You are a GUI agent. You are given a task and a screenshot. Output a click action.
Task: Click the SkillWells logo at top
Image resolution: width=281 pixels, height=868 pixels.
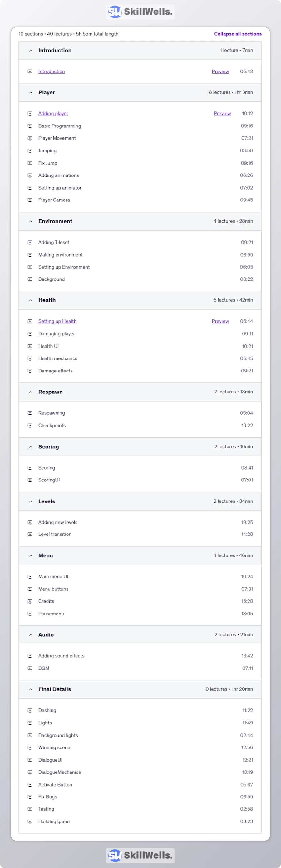coord(140,12)
